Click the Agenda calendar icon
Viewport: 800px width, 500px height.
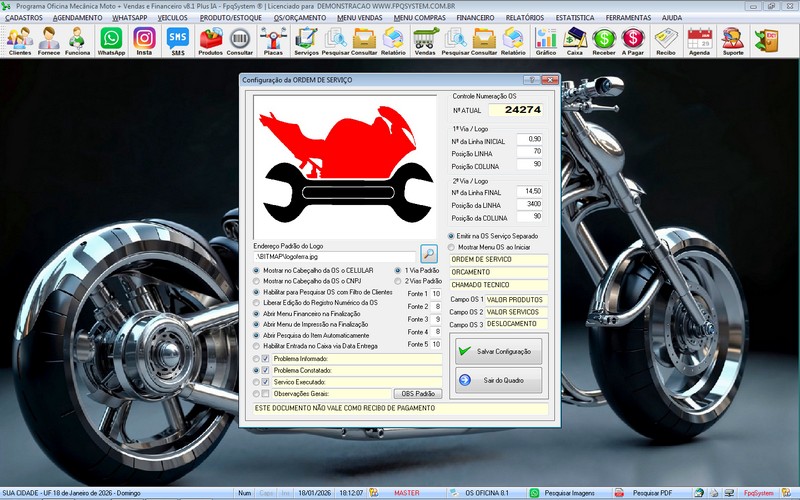pyautogui.click(x=700, y=40)
